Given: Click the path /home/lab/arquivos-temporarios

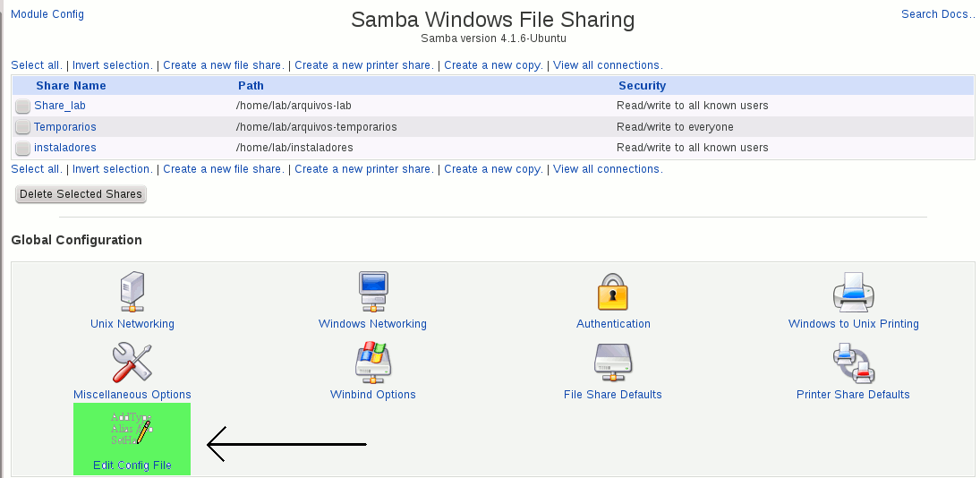Looking at the screenshot, I should 316,127.
